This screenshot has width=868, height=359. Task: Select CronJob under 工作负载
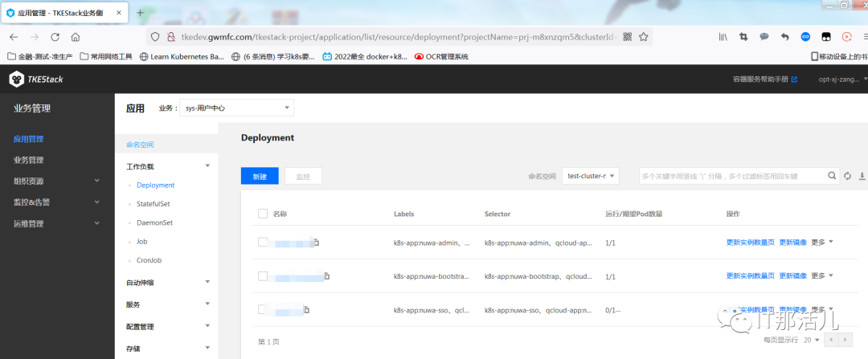click(149, 260)
